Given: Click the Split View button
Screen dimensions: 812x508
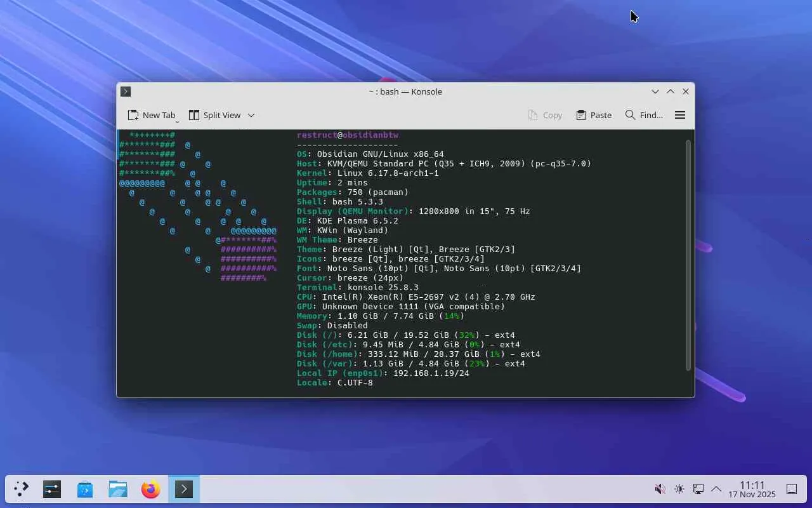Looking at the screenshot, I should [x=214, y=115].
